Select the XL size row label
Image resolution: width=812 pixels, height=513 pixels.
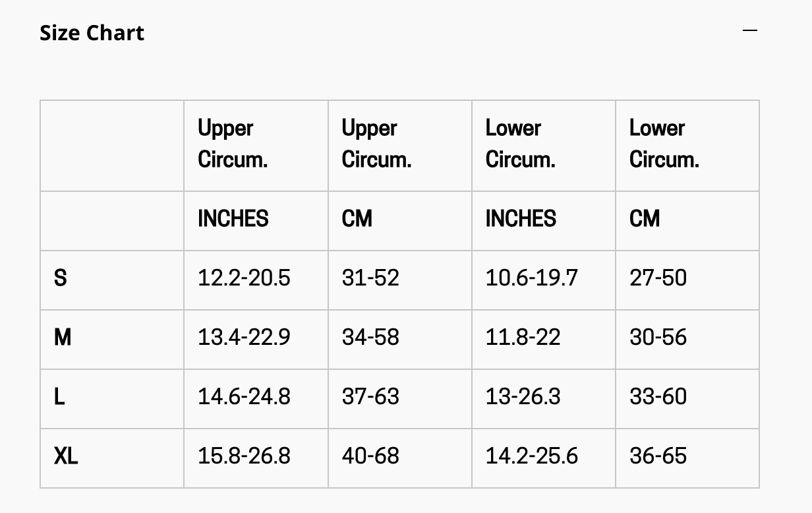pos(66,456)
